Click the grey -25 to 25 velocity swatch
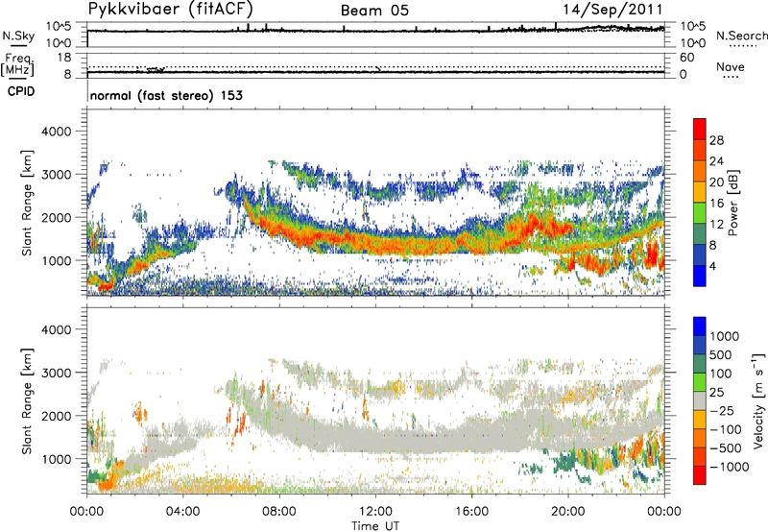 click(x=700, y=400)
